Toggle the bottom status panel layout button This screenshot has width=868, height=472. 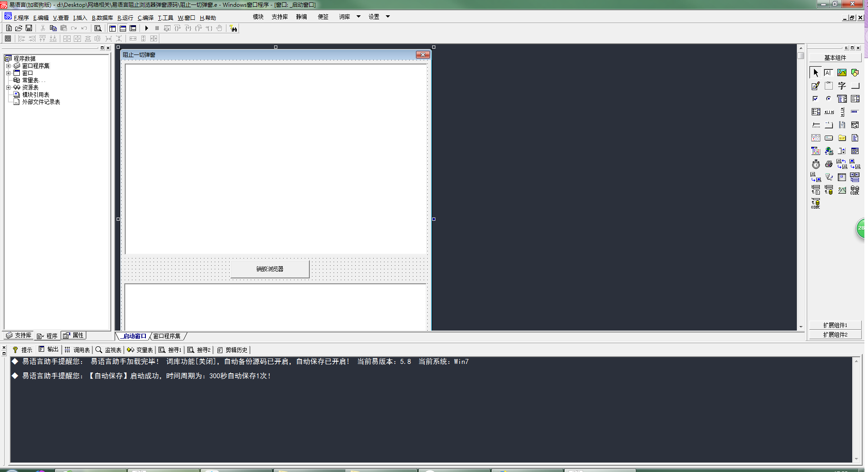(x=123, y=28)
